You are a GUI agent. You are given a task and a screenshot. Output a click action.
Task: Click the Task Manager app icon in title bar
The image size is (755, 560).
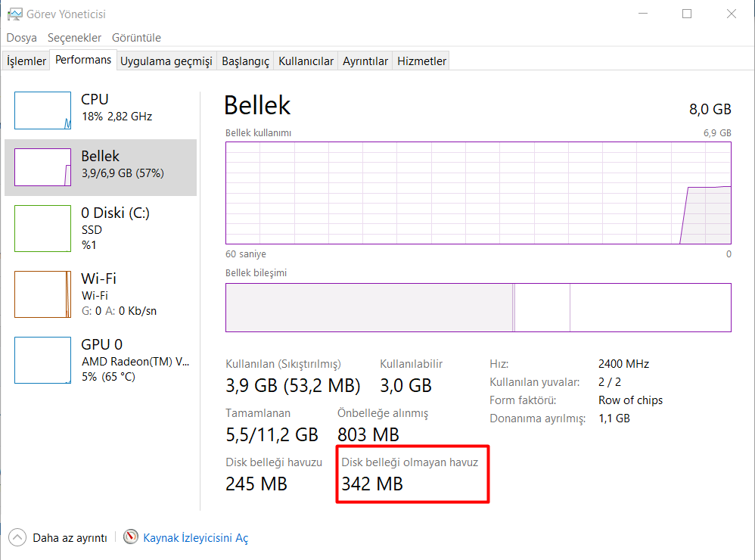(14, 14)
